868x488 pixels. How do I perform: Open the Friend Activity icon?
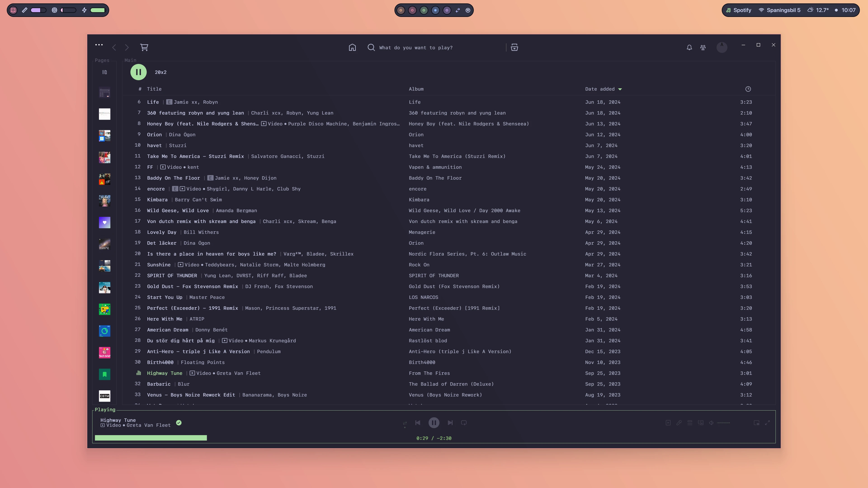pyautogui.click(x=703, y=47)
